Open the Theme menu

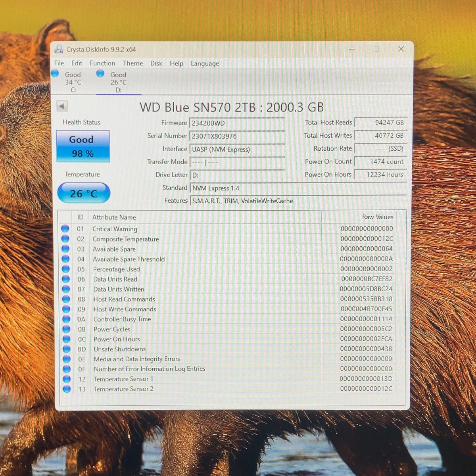[133, 63]
